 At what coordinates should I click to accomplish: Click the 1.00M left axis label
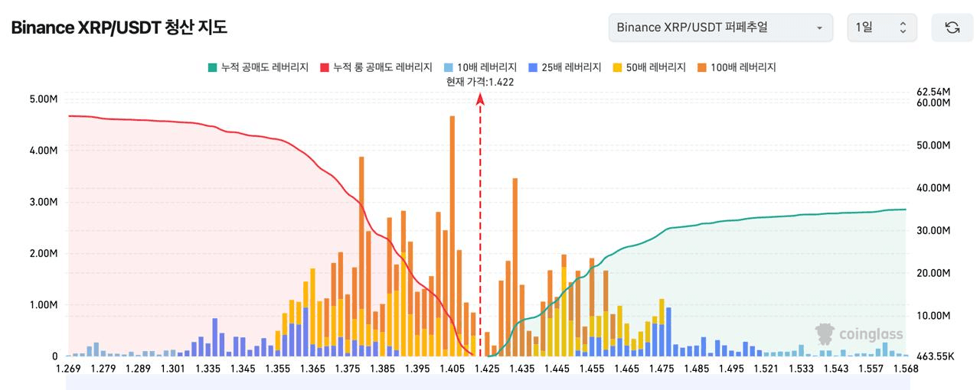click(44, 305)
